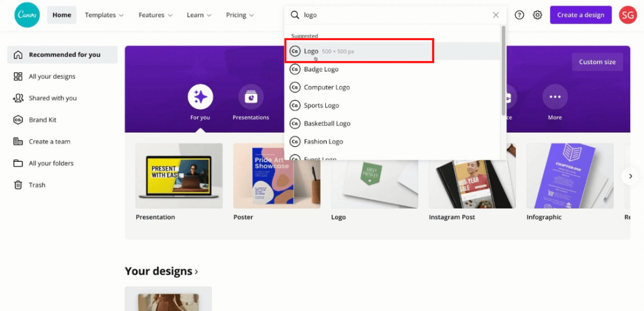Click the icon next to Computer Logo suggestion

[294, 88]
